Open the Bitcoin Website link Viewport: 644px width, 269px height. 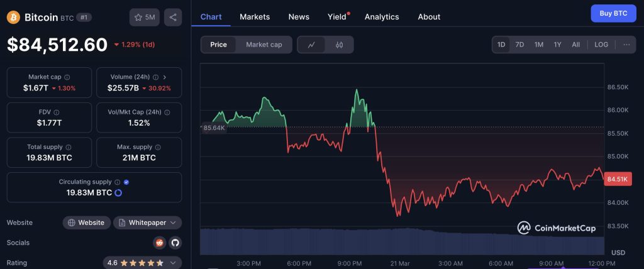[87, 222]
